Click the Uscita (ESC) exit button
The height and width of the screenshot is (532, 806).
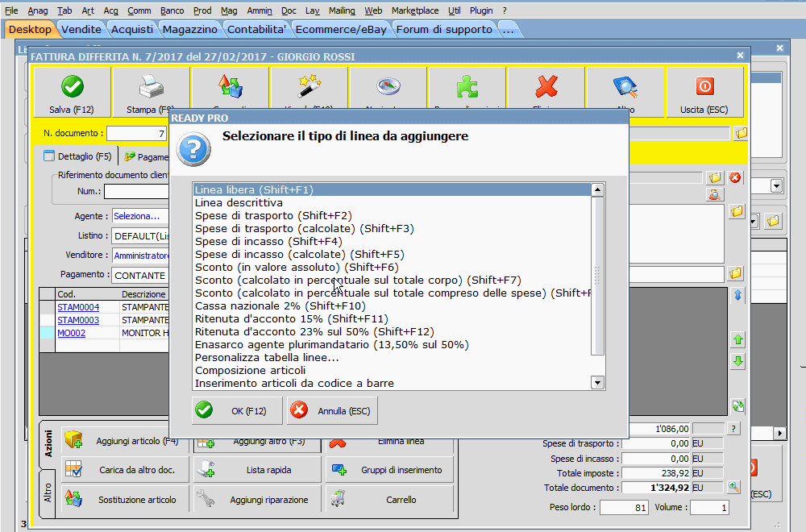pyautogui.click(x=704, y=93)
